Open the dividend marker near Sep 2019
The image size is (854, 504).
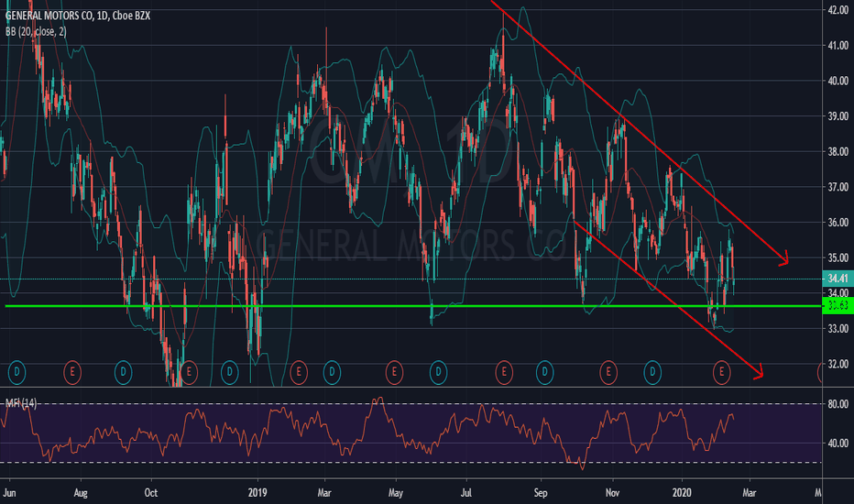[x=544, y=373]
